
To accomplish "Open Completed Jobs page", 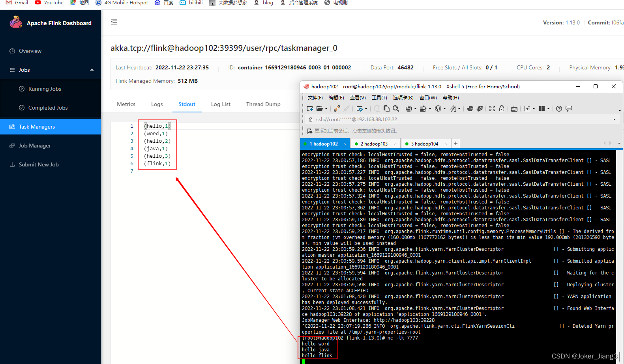I will (x=48, y=108).
